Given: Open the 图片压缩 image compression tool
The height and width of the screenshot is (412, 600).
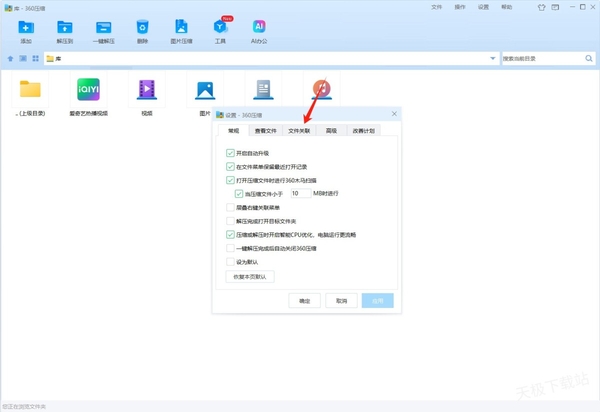Looking at the screenshot, I should pos(181,28).
